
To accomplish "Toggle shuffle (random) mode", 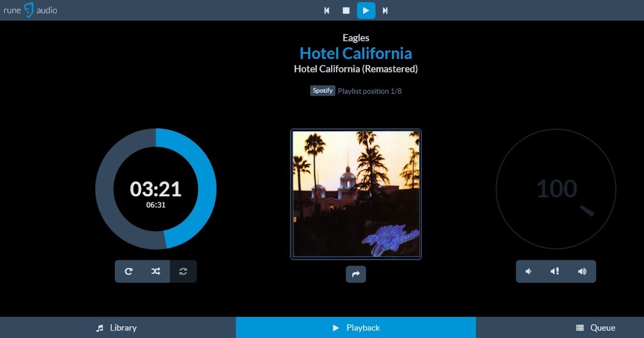I will pos(156,271).
